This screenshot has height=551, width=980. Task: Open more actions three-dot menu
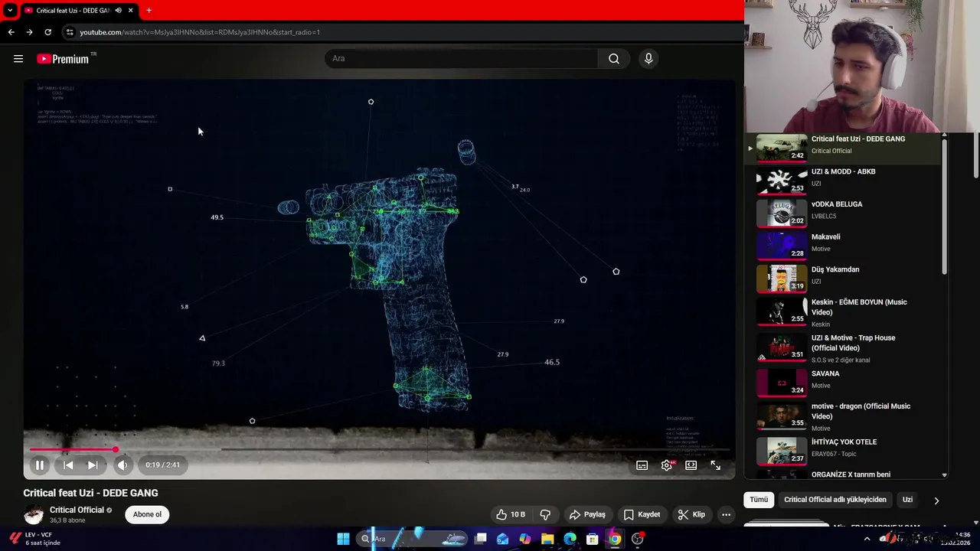click(x=726, y=514)
